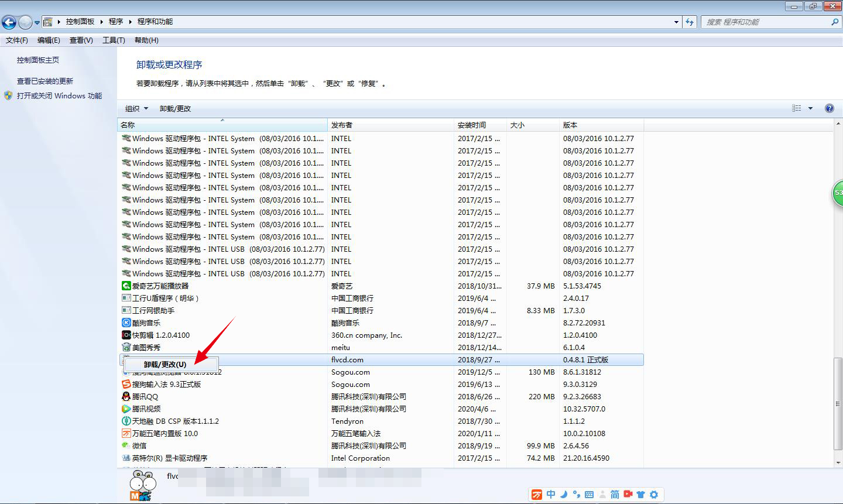
Task: Open 查看已安装的更新 link
Action: coord(45,81)
